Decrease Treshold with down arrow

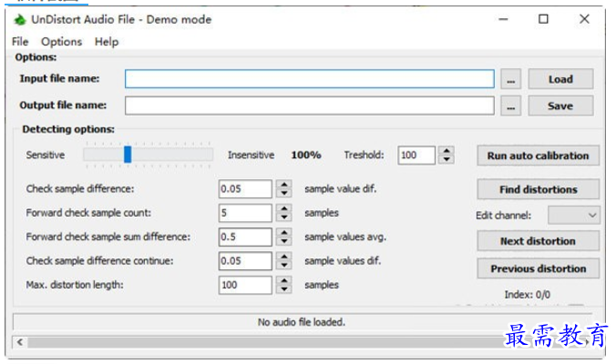click(x=447, y=159)
